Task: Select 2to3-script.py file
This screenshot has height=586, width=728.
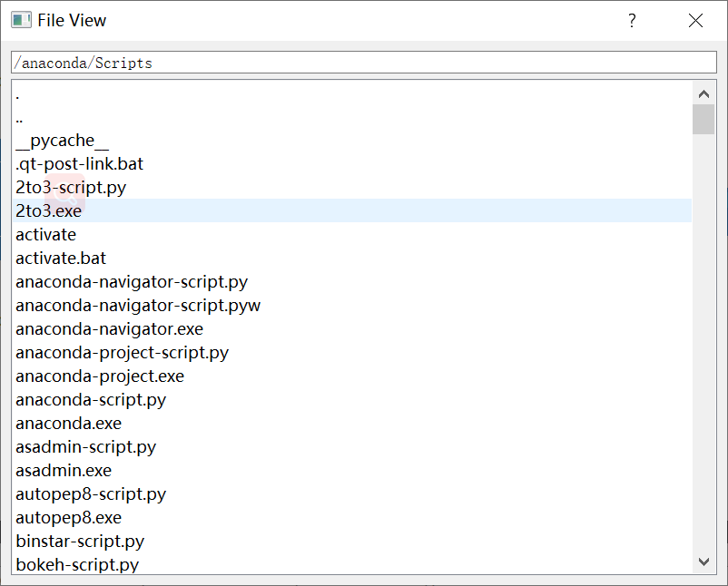Action: [352, 188]
